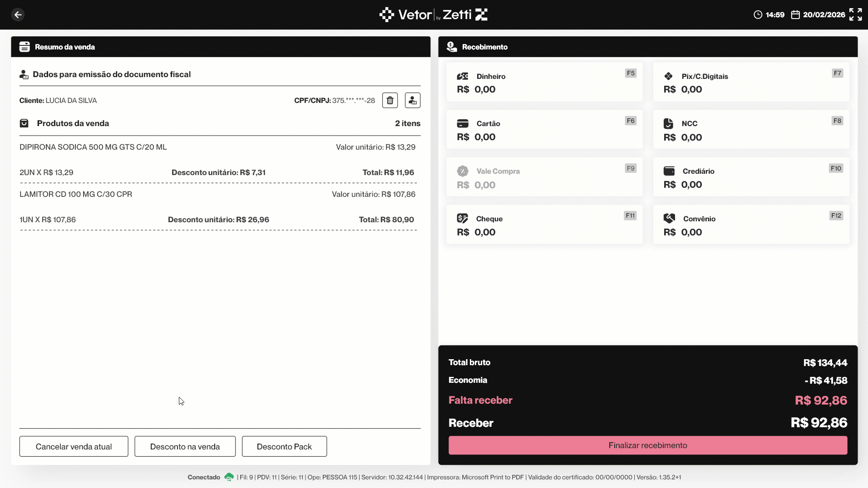The height and width of the screenshot is (488, 868).
Task: Click Cancelar venda atual button
Action: pos(74,446)
